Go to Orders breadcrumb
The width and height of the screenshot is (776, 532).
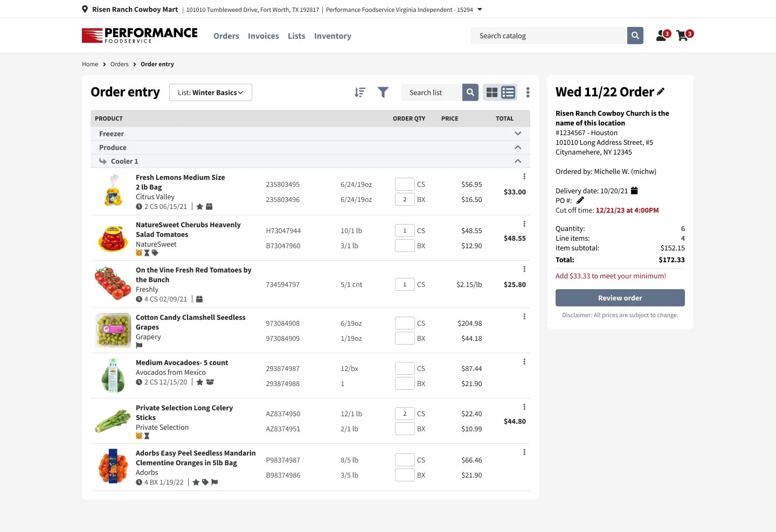(x=120, y=64)
